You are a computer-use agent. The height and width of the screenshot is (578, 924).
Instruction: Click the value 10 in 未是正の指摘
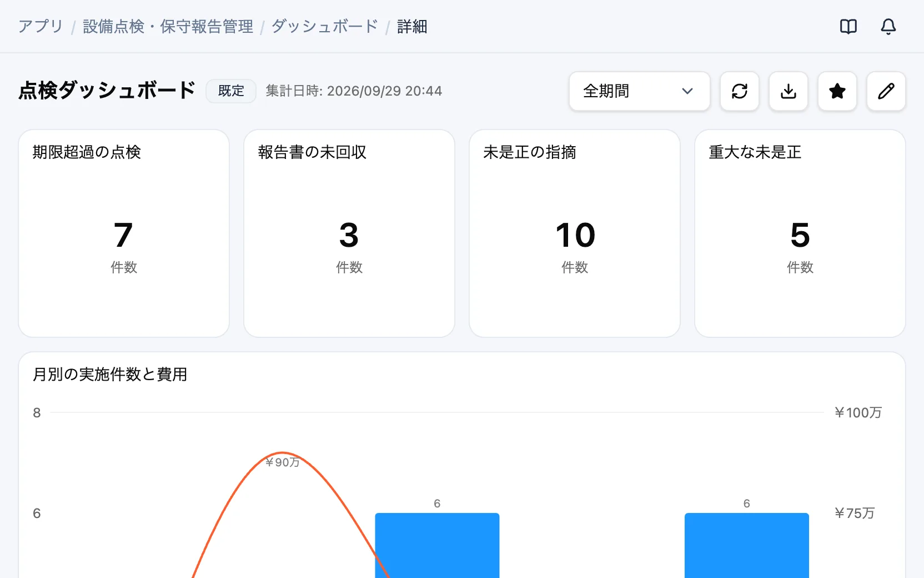575,235
